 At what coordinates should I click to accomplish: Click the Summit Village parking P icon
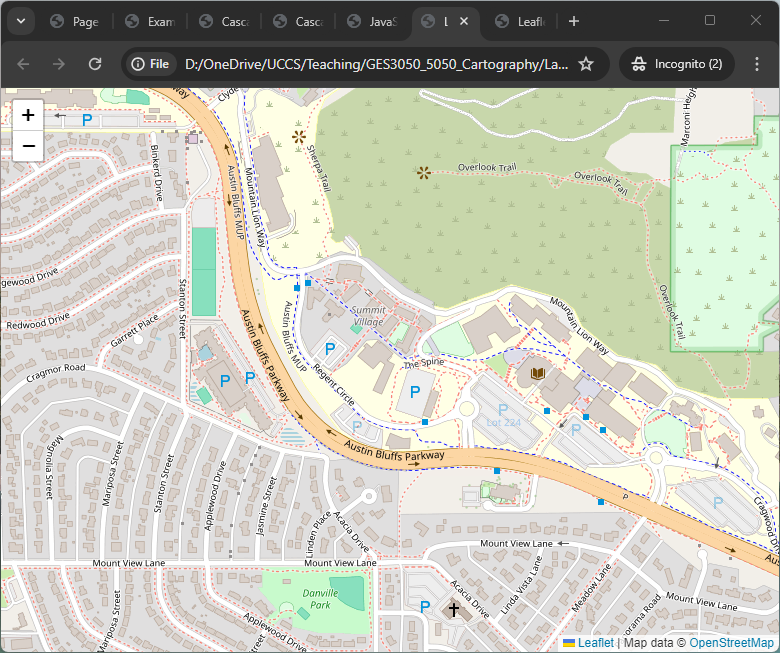coord(330,349)
